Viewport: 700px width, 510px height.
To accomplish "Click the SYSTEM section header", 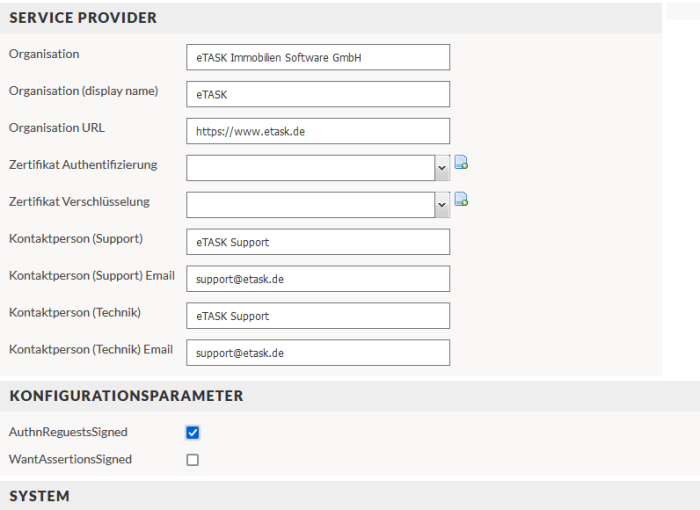I will pyautogui.click(x=350, y=496).
